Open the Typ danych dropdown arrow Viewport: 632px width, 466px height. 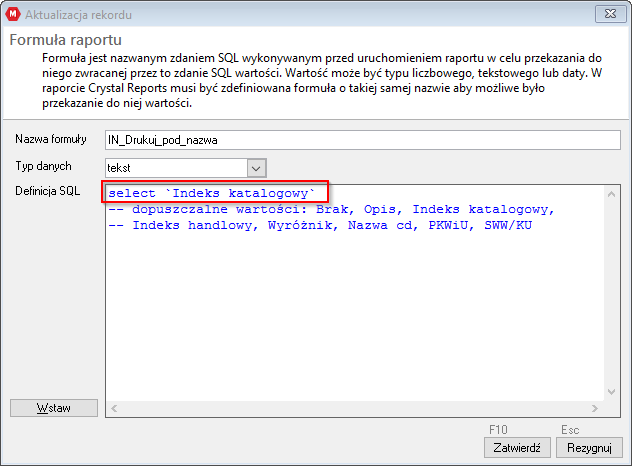255,168
